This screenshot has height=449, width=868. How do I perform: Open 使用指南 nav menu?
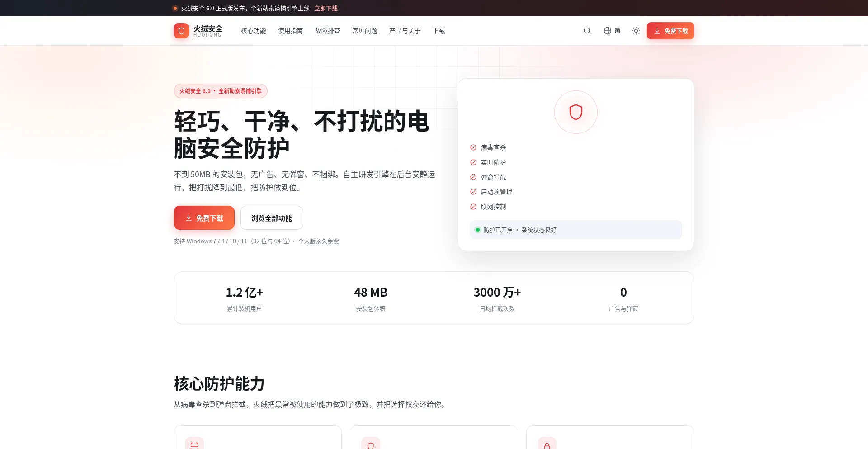(290, 31)
